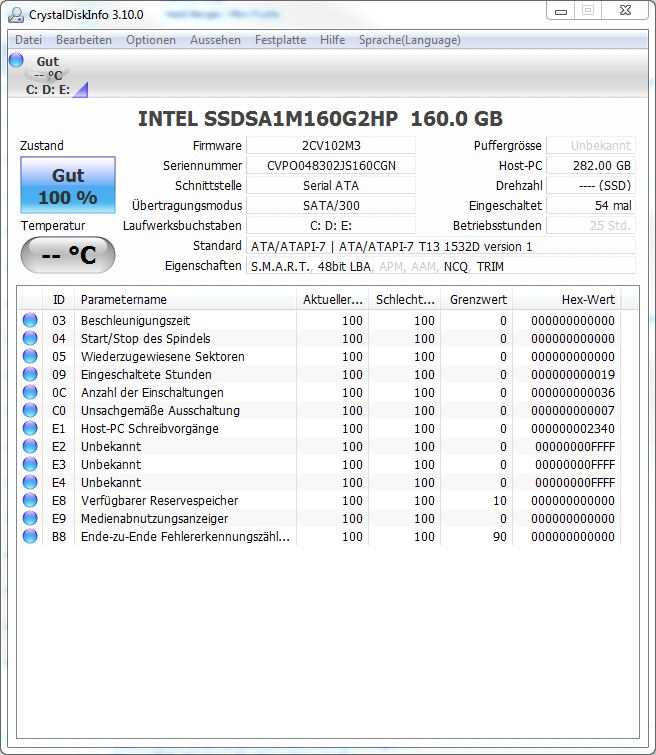Click status orb of the E3 Unbekannt row

pos(30,464)
